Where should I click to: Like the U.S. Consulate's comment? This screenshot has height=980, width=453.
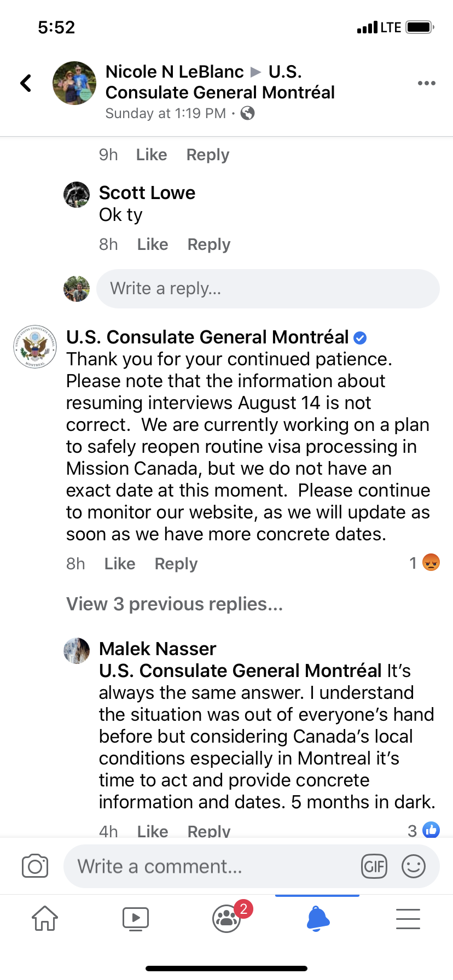click(120, 564)
